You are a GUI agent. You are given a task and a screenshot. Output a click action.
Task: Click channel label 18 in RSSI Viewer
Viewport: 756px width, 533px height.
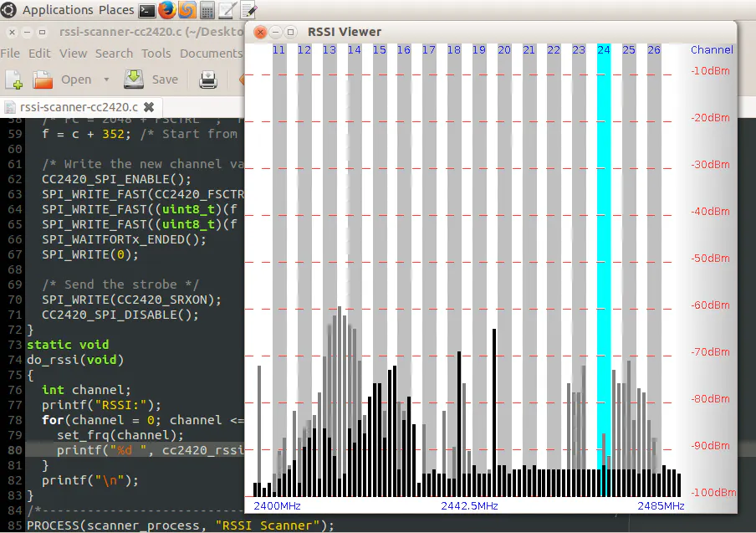coord(454,50)
